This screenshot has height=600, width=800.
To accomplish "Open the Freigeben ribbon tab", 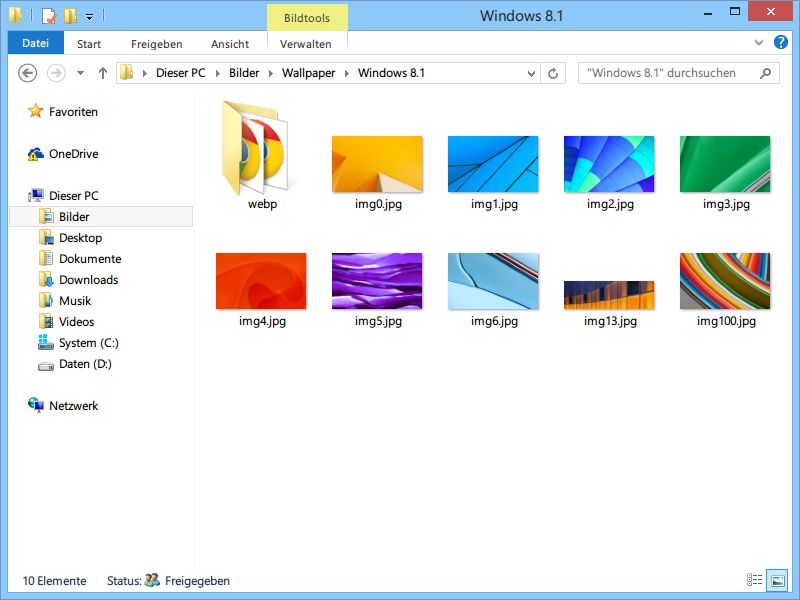I will click(x=156, y=44).
